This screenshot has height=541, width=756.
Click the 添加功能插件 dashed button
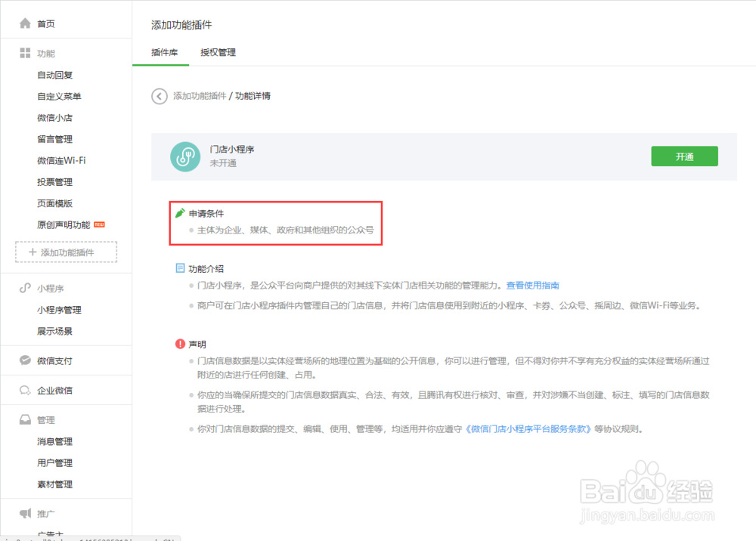pos(66,252)
